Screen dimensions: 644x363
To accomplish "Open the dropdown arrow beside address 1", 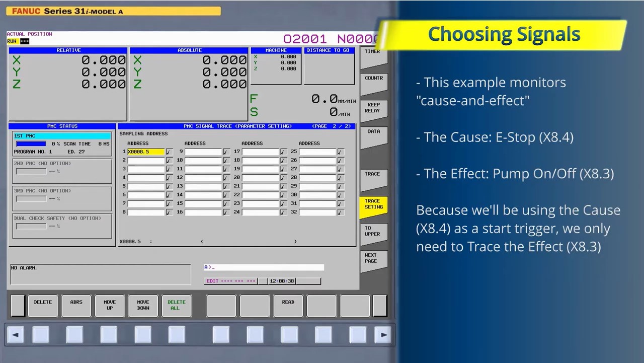I will tap(169, 152).
